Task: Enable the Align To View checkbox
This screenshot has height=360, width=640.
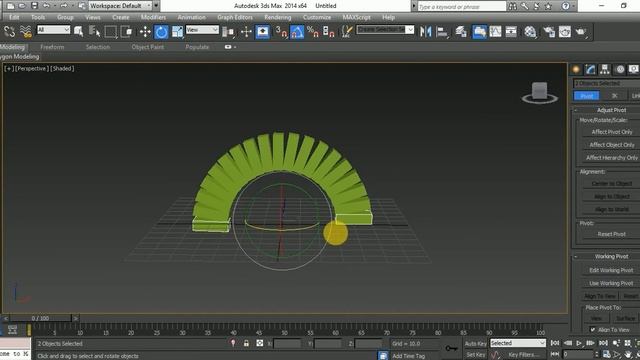Action: (x=593, y=330)
